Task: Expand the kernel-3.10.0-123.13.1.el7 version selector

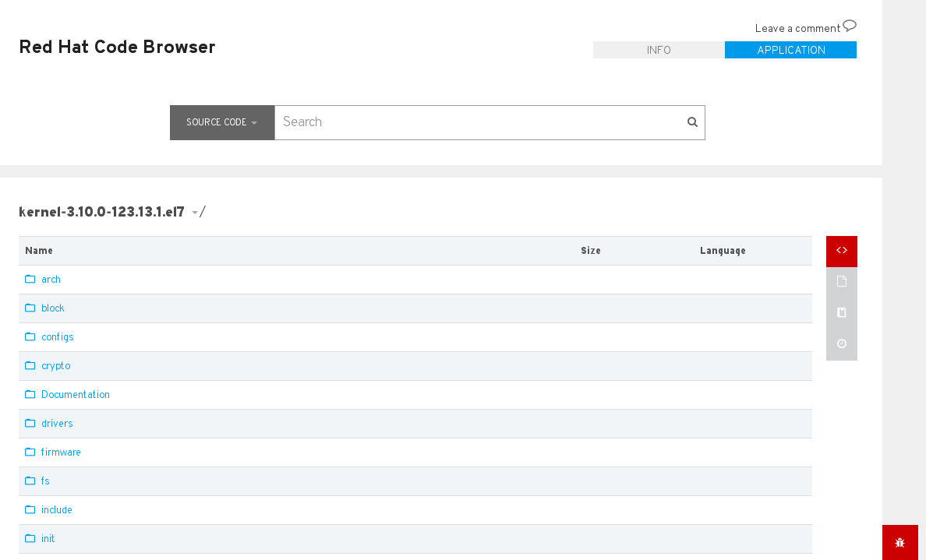Action: point(195,212)
